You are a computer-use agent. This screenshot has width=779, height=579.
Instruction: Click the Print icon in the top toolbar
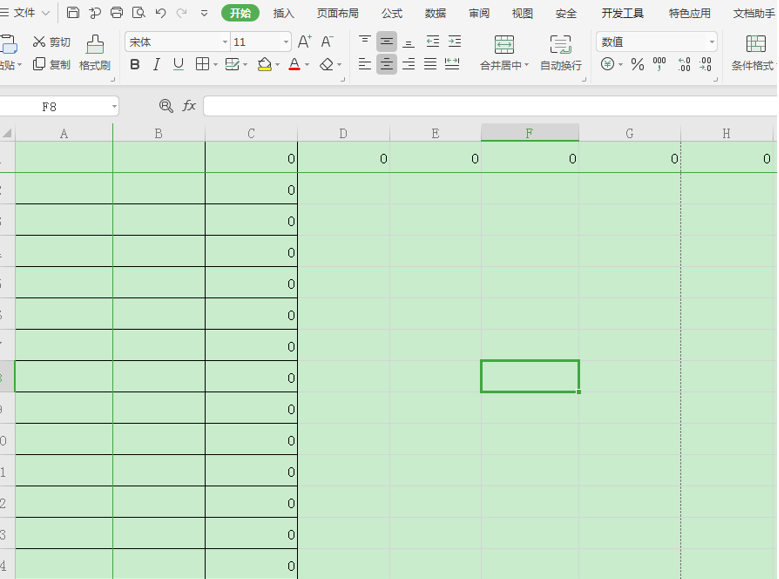116,13
